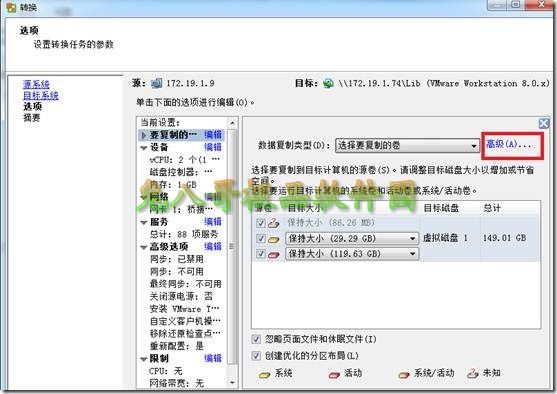
Task: Select the vCPU: 2 个 row
Action: (x=185, y=160)
